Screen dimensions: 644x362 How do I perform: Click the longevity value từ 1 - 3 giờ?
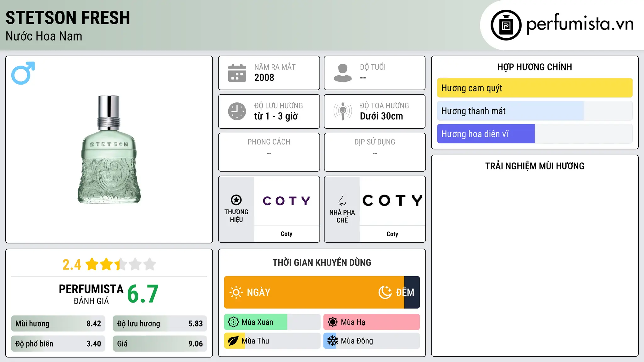click(276, 116)
